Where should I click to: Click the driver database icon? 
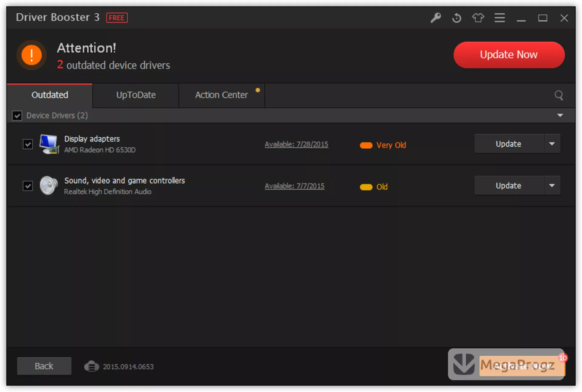click(x=91, y=366)
